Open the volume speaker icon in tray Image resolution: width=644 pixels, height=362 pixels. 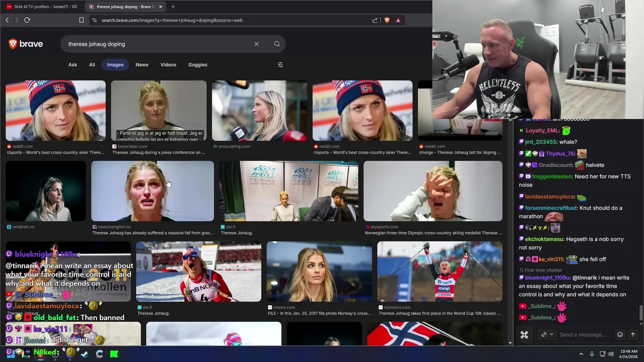coord(611,354)
